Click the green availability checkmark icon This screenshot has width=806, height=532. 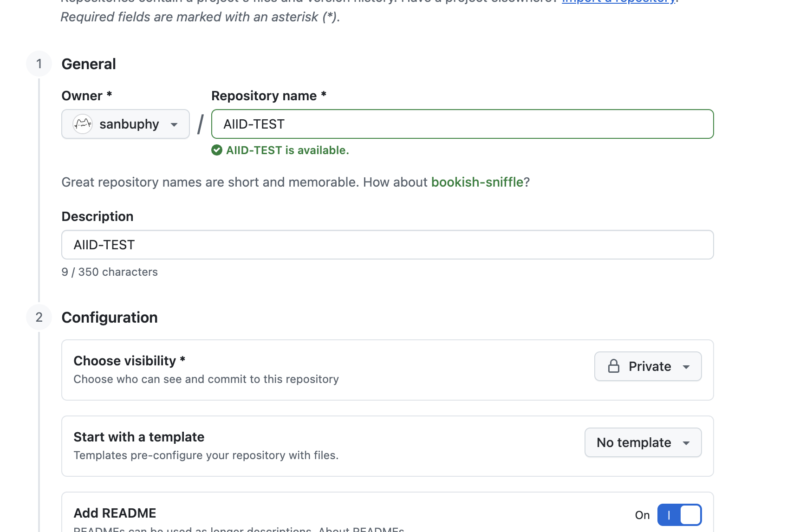(217, 150)
